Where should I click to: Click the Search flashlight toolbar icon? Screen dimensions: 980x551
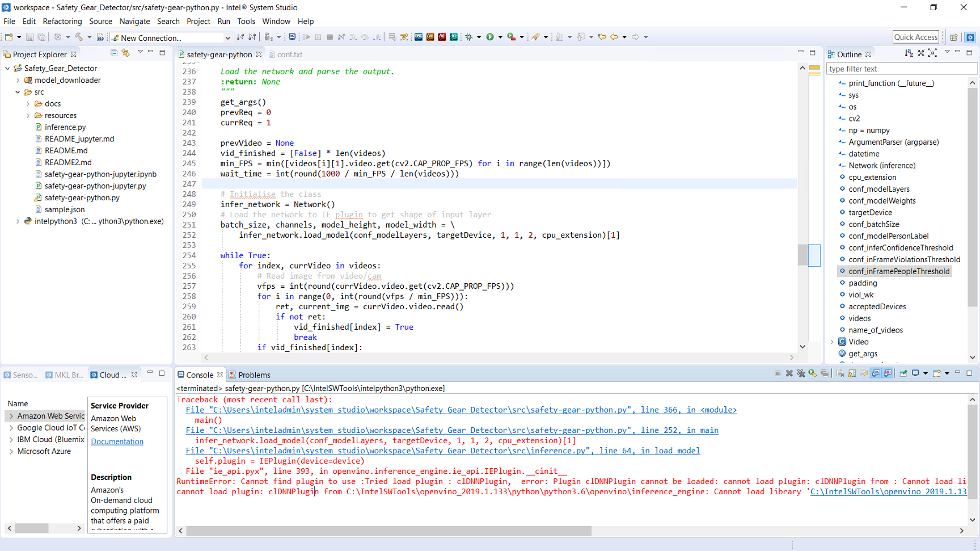(536, 37)
